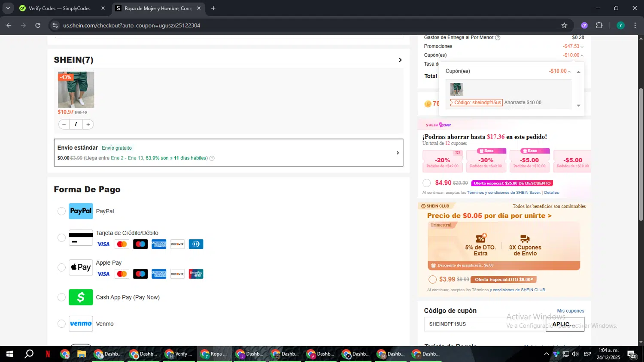This screenshot has height=362, width=644.
Task: Open Netflix from the taskbar
Action: pos(48,354)
